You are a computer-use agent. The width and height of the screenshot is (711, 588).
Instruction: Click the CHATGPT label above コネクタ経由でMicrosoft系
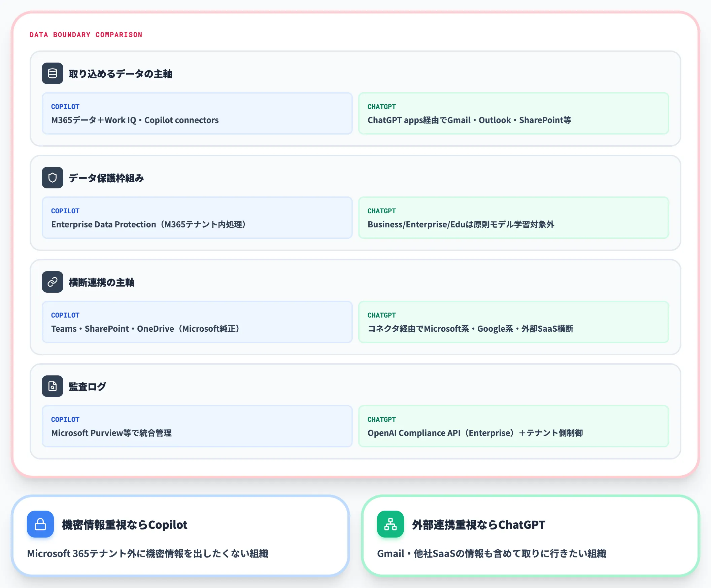click(381, 315)
